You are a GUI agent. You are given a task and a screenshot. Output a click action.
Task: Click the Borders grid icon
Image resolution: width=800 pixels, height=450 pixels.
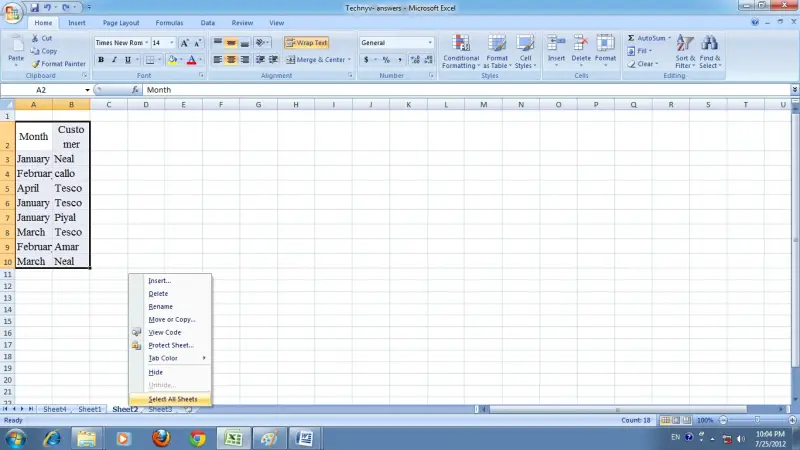pyautogui.click(x=150, y=60)
